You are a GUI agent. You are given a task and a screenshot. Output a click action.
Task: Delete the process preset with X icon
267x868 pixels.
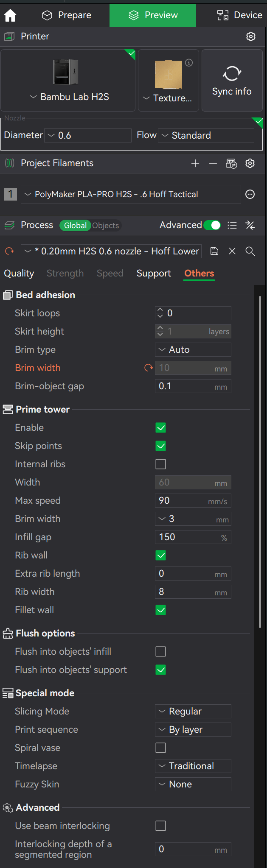[x=232, y=251]
